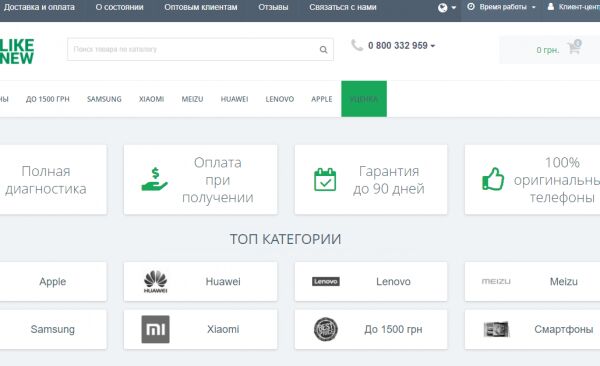The width and height of the screenshot is (600, 366).
Task: Click the round badge icon for До 1500 грн
Action: click(326, 329)
